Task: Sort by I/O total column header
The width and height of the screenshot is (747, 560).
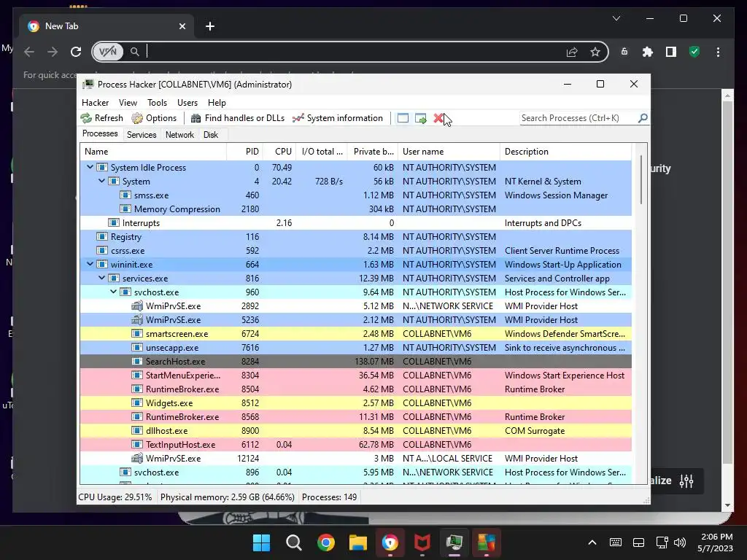Action: (x=322, y=152)
